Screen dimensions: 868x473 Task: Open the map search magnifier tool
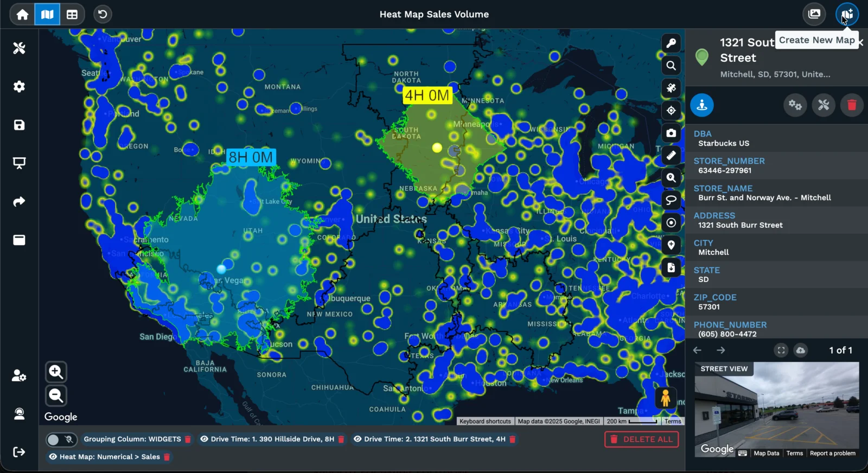(x=671, y=66)
